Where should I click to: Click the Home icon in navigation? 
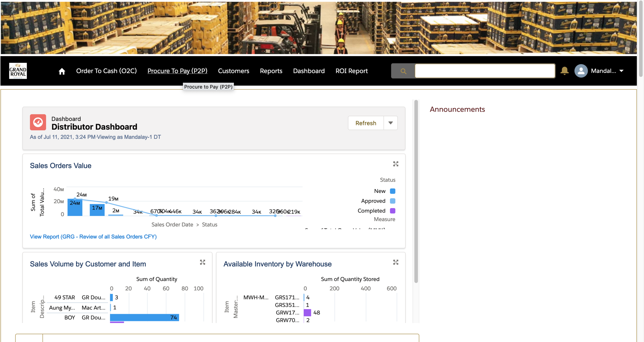[62, 71]
